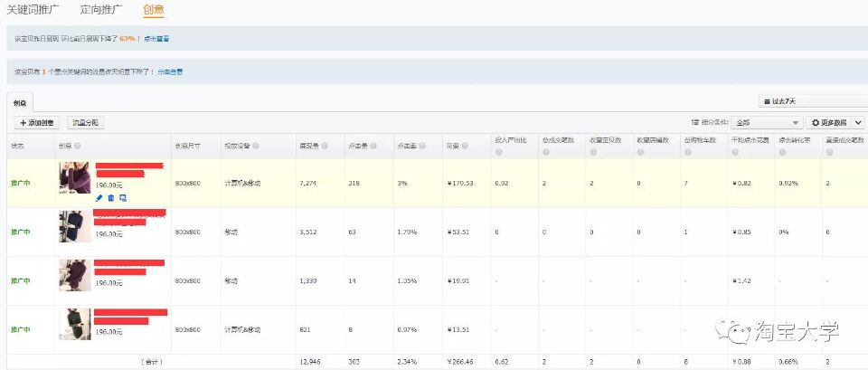Click the 流量分配 button
The image size is (868, 370).
86,122
